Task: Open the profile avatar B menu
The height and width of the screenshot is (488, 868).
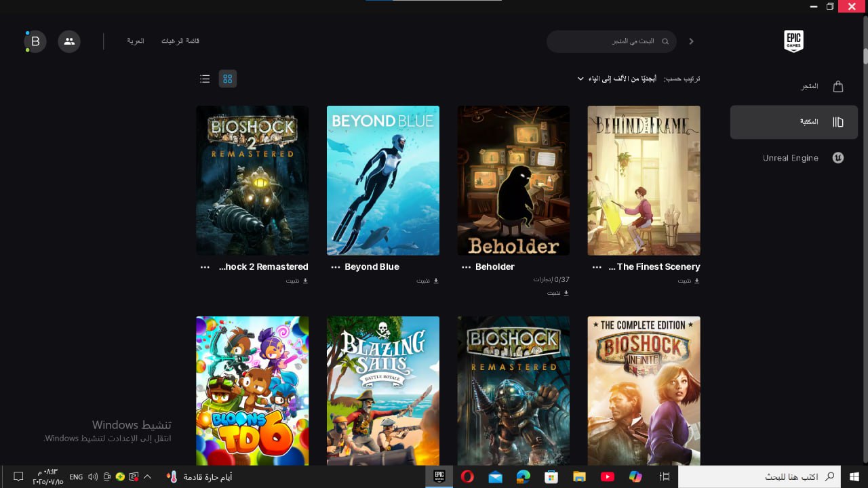Action: pyautogui.click(x=35, y=41)
